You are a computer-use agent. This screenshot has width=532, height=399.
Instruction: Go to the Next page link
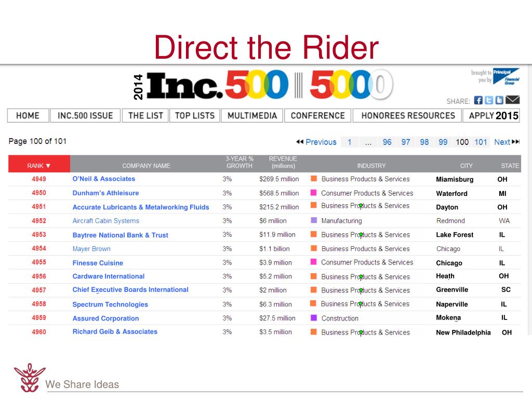502,142
